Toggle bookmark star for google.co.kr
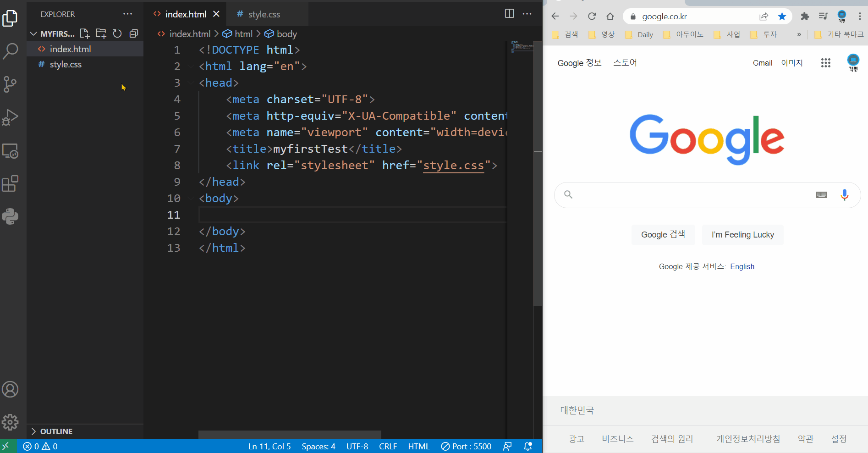The width and height of the screenshot is (868, 453). [782, 17]
